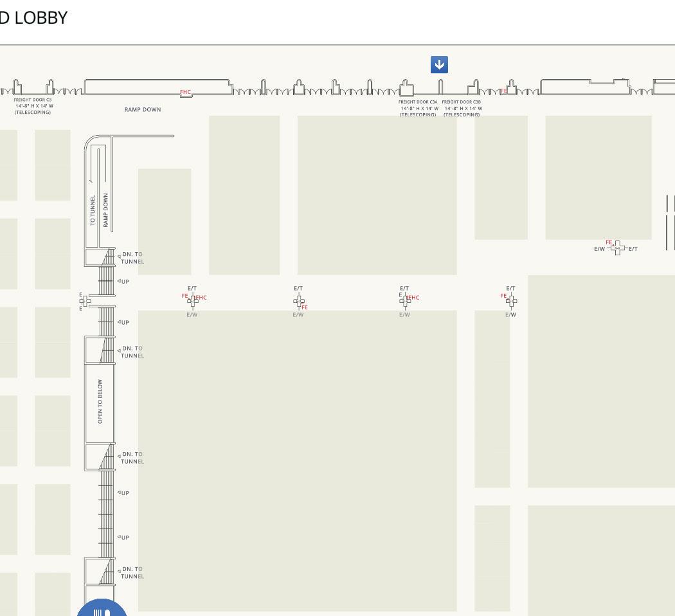
Task: Select the 'OPEN TO BELOW' area label
Action: pos(100,402)
